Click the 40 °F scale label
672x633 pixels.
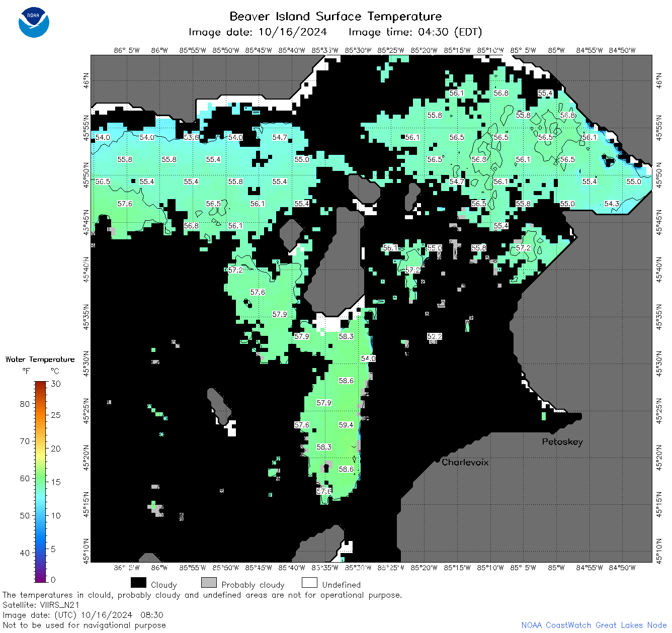click(x=25, y=553)
